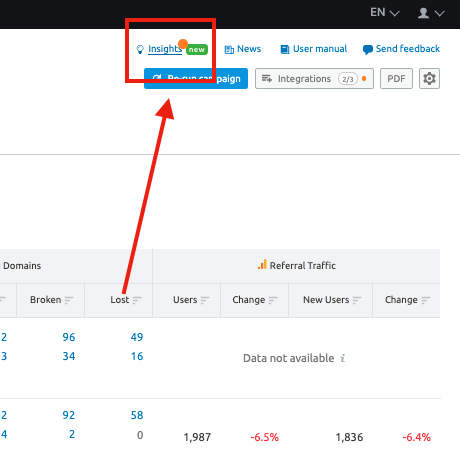Click the News newspaper icon
This screenshot has width=460, height=471.
coord(229,50)
